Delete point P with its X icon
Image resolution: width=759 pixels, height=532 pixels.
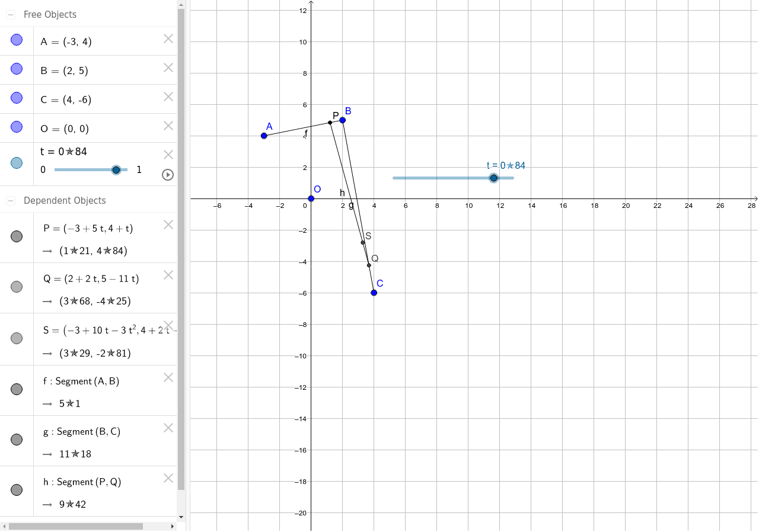pyautogui.click(x=168, y=225)
